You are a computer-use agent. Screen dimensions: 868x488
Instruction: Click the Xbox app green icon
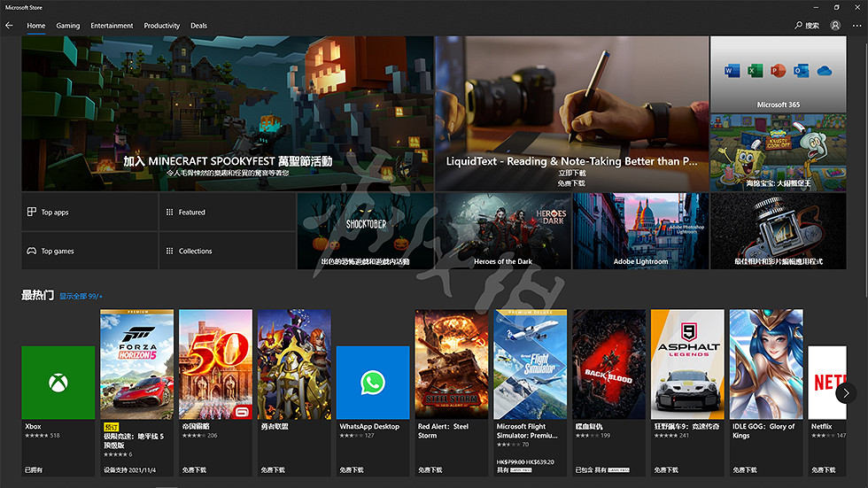[58, 382]
